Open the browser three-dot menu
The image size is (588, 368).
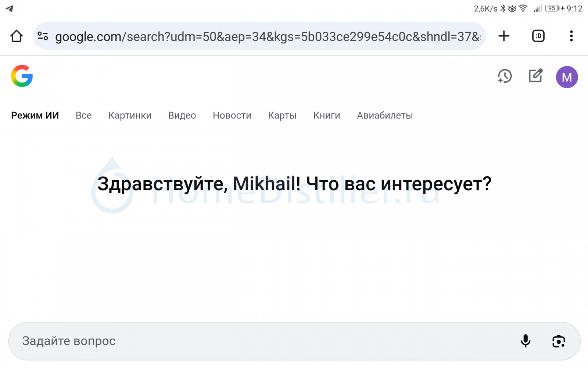pos(571,36)
